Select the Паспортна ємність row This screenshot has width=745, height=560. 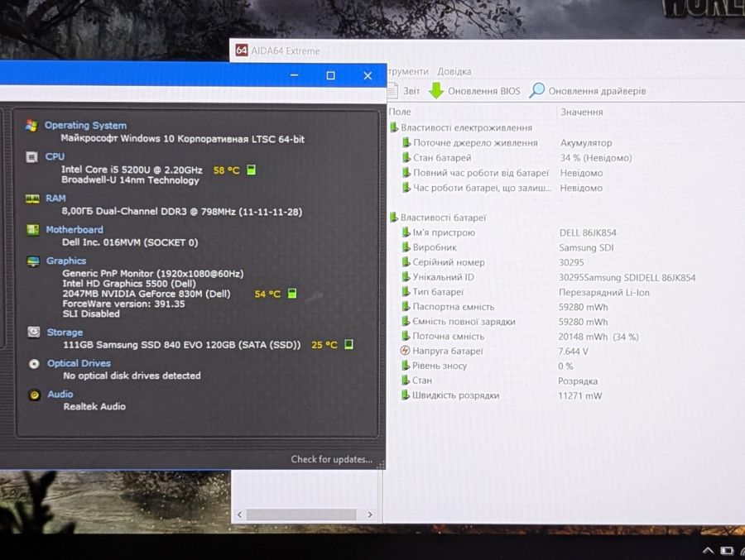coord(504,307)
